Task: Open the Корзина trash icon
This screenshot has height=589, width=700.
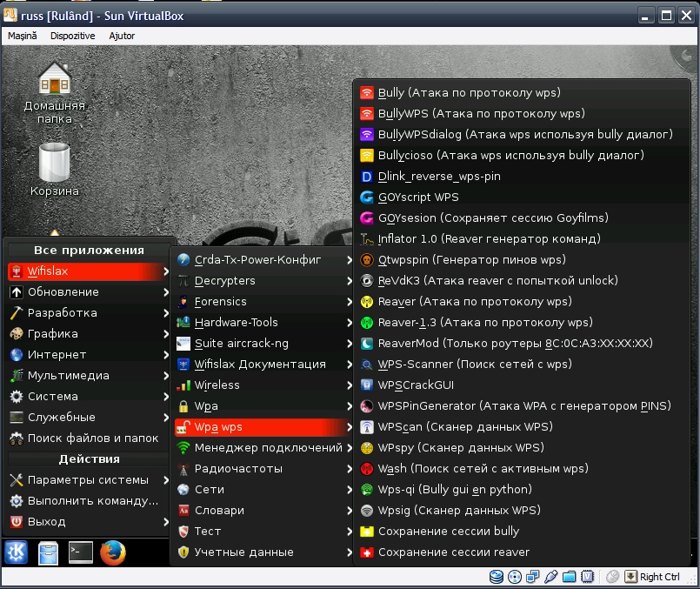Action: [x=54, y=170]
